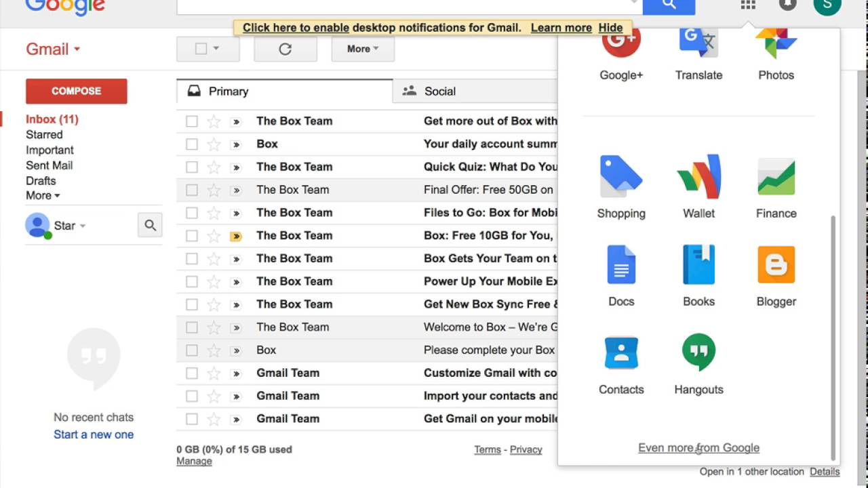Viewport: 868px width, 488px height.
Task: Click 'Click here to enable' notifications link
Action: coord(296,28)
